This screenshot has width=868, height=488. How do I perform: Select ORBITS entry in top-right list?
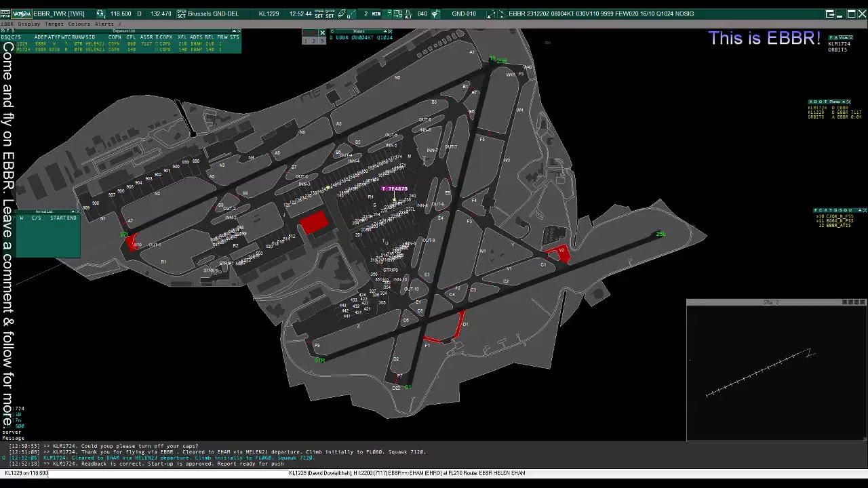click(x=837, y=49)
